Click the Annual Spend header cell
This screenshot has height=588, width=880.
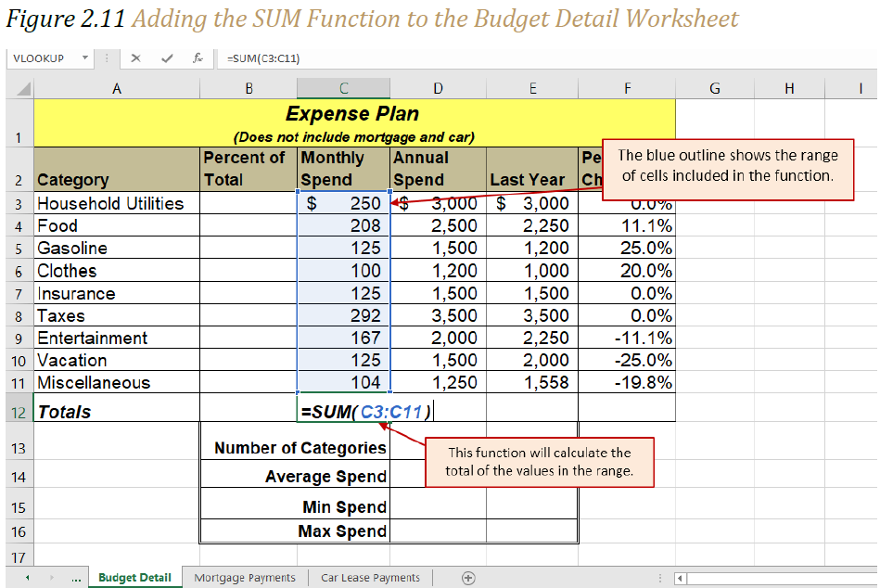pos(439,169)
